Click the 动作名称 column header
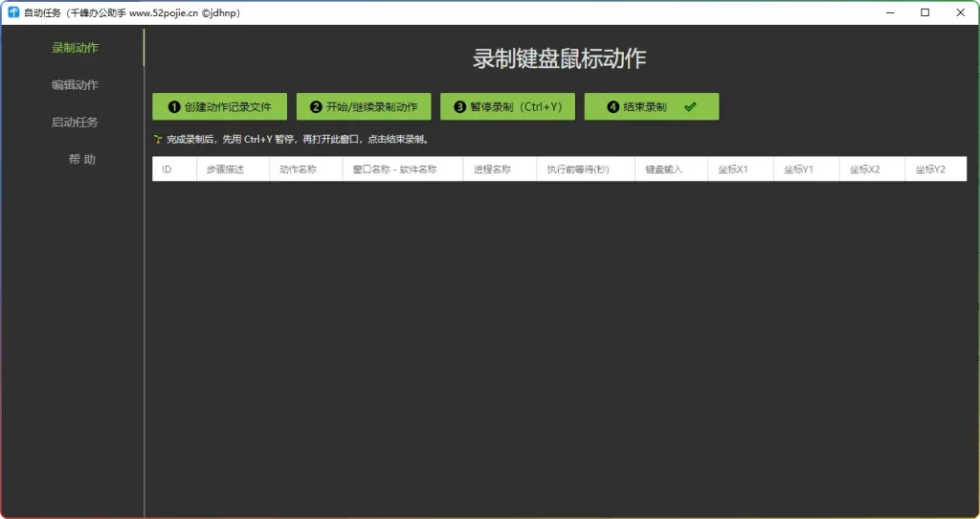Image resolution: width=980 pixels, height=519 pixels. tap(298, 169)
